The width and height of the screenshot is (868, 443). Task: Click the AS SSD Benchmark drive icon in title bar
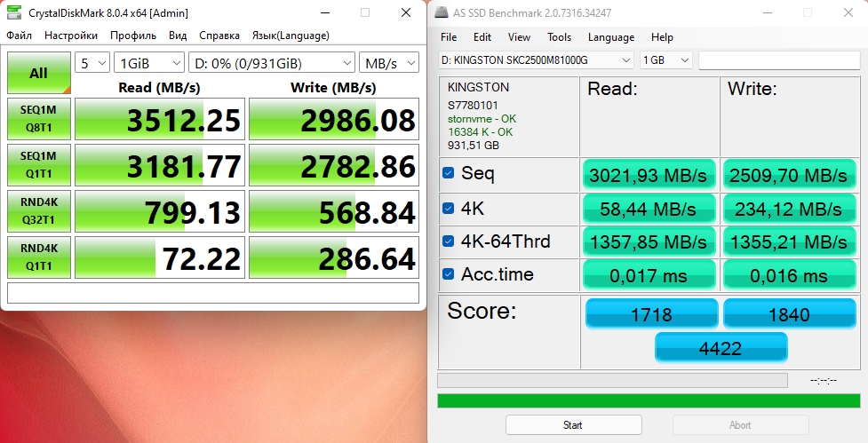(442, 12)
